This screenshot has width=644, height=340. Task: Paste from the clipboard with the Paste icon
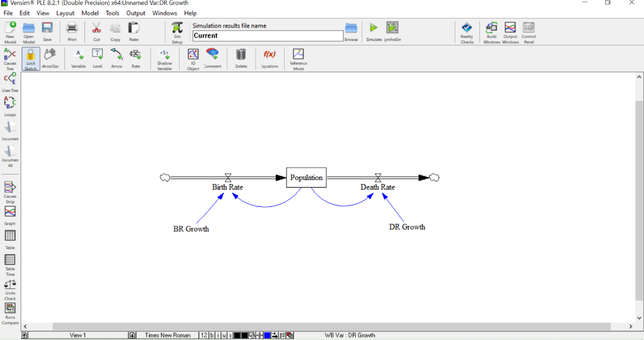pyautogui.click(x=134, y=32)
